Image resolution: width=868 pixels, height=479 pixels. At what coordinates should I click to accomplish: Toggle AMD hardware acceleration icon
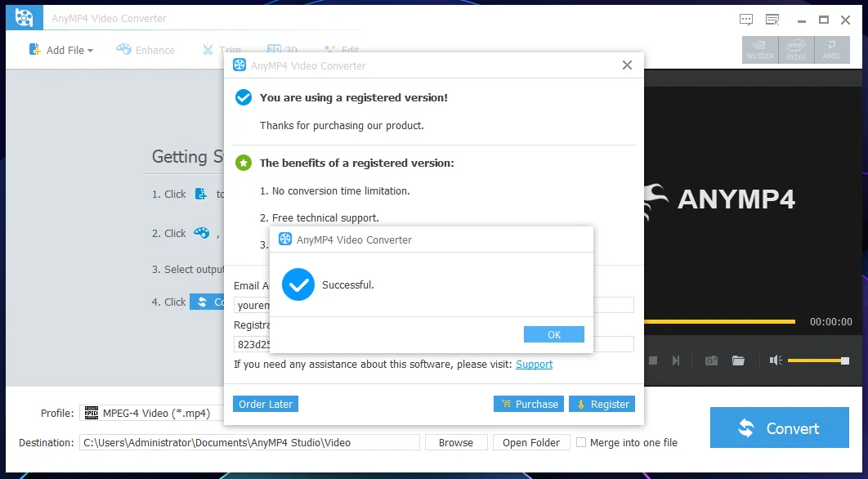(831, 50)
